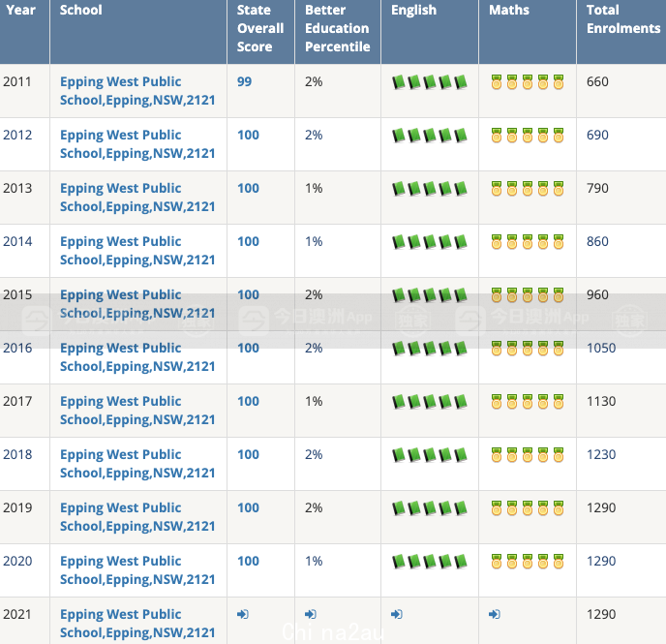
Task: Click the 2014 English green books rating
Action: click(x=430, y=242)
